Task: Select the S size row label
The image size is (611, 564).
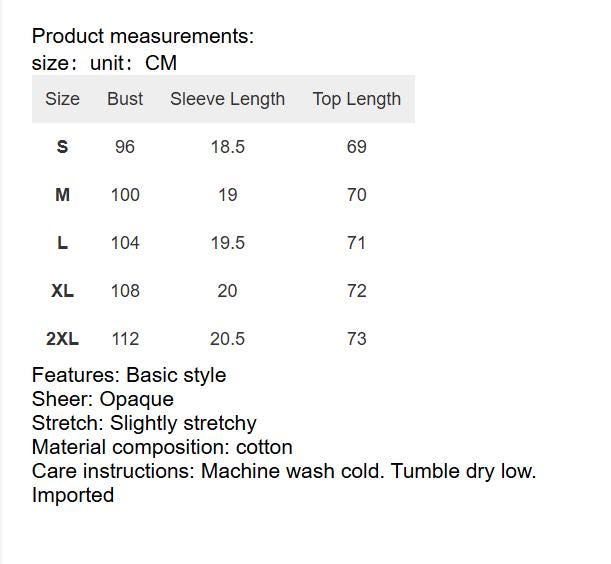Action: 62,147
